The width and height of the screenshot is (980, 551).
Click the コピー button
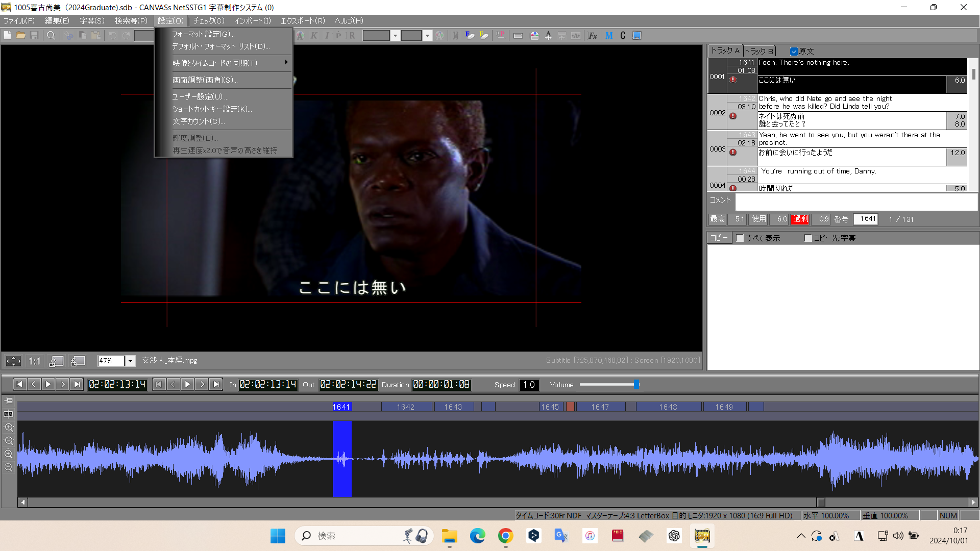pos(719,238)
